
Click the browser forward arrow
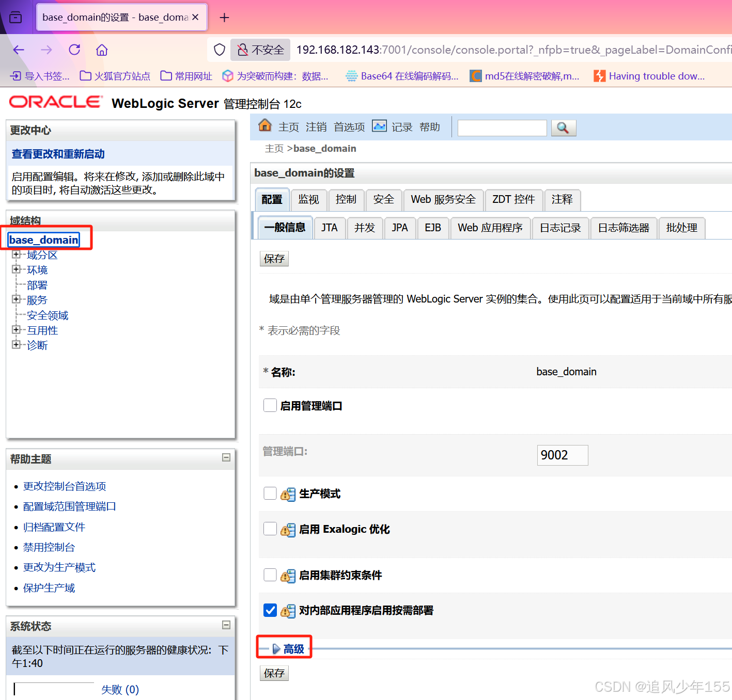tap(46, 50)
